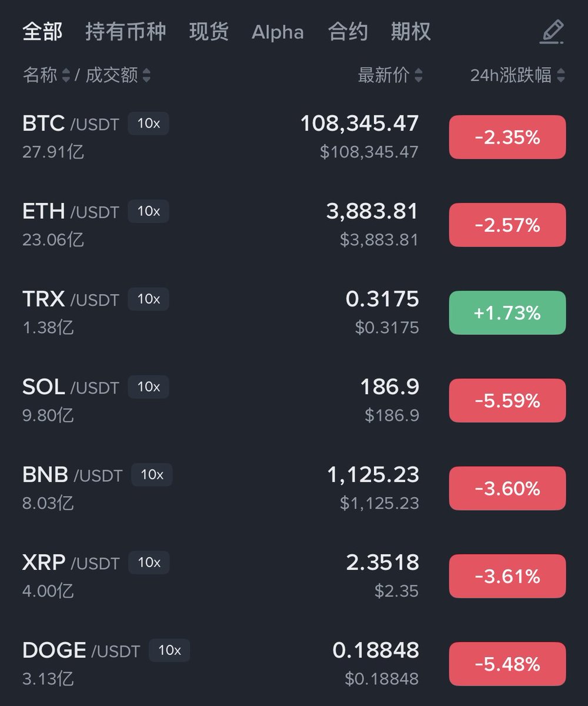Tap the 10x badge next to DOGE
The height and width of the screenshot is (706, 588).
169,650
